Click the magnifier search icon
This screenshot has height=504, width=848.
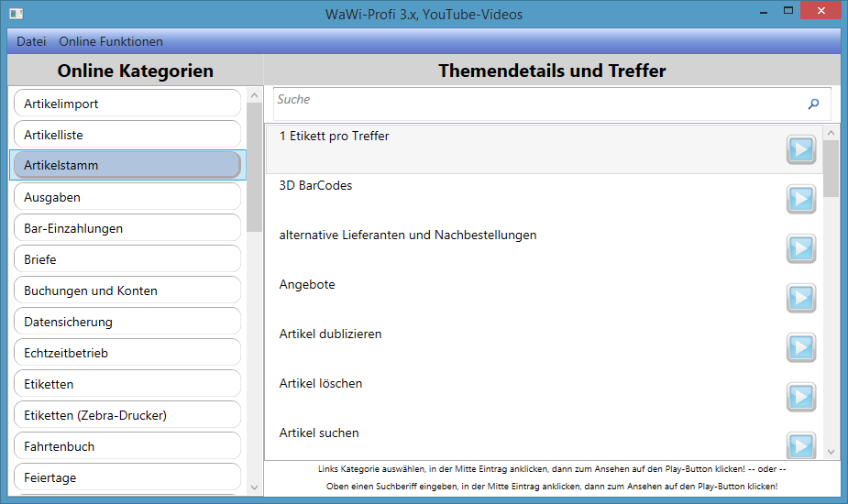(813, 104)
